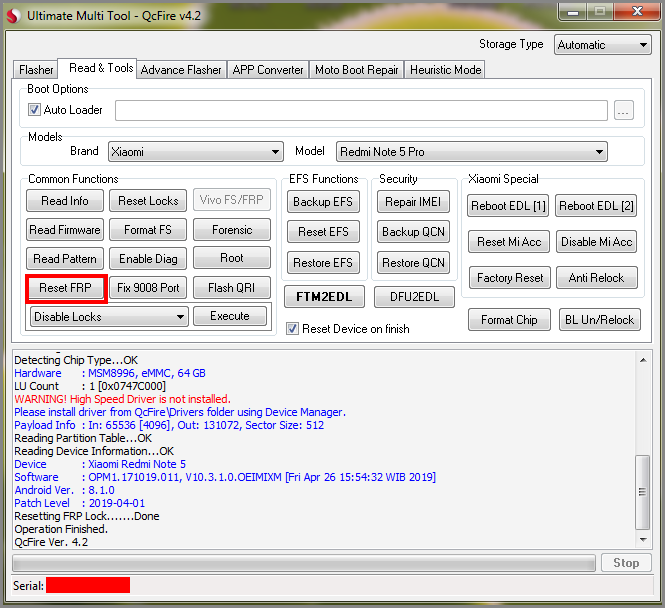Screen dimensions: 665x608
Task: Click the Backup QCN button
Action: coord(413,232)
